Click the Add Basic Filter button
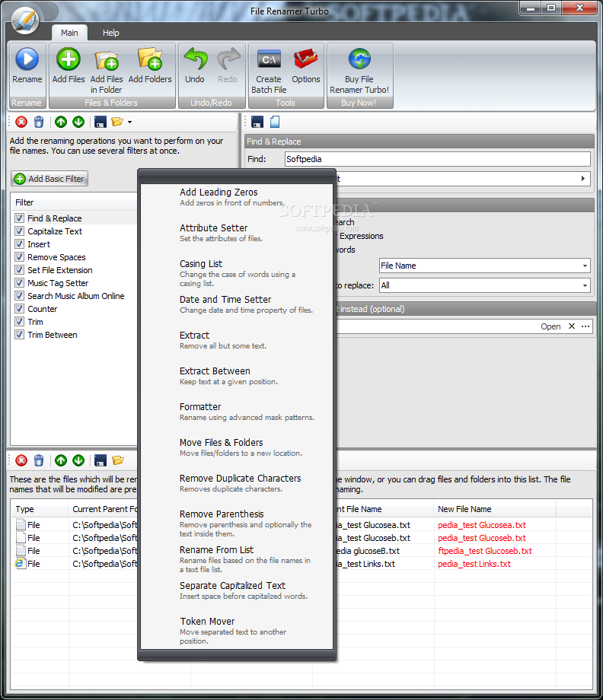Screen dimensions: 603x700 point(49,179)
